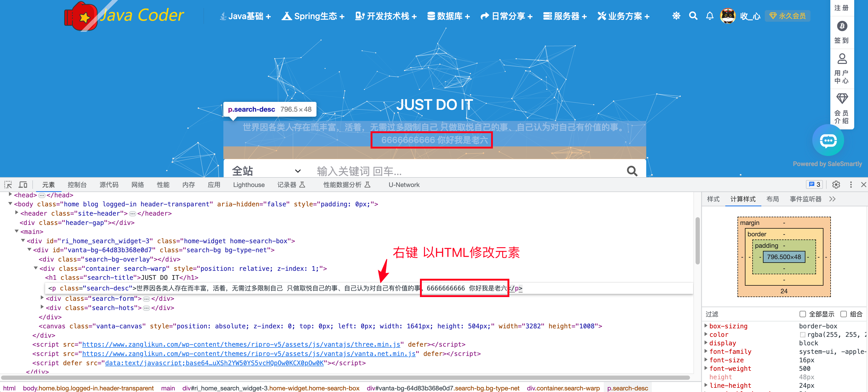868x392 pixels.
Task: Click the website search magnifier icon in header
Action: click(x=693, y=16)
